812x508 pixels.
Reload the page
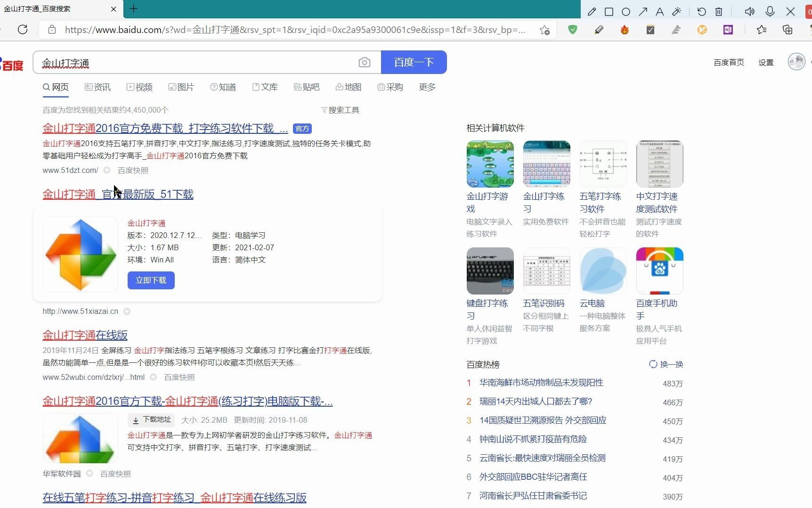click(x=23, y=30)
